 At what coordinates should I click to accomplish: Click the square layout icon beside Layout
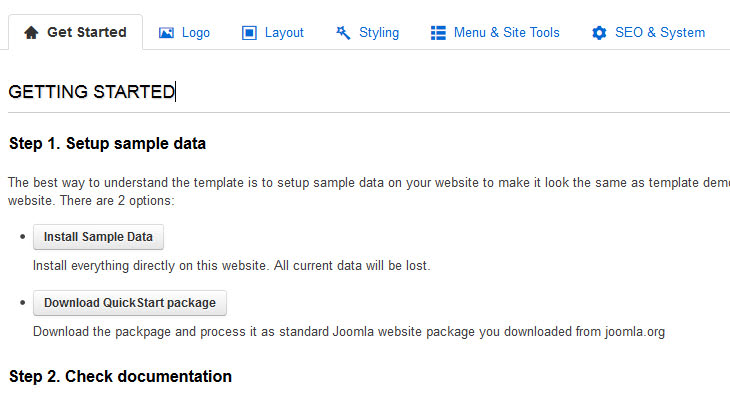250,33
